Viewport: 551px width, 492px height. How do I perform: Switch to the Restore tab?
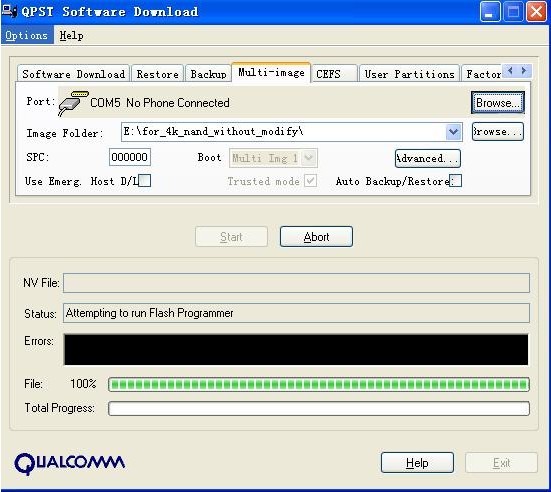[157, 74]
